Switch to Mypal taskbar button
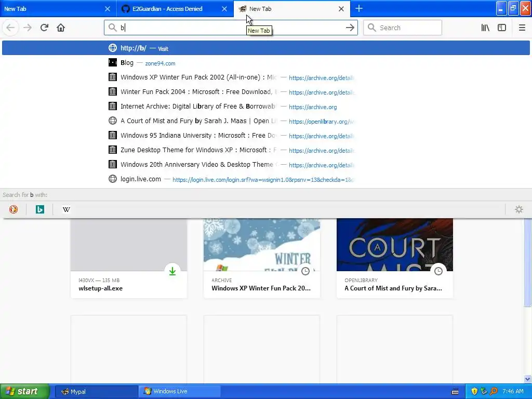The width and height of the screenshot is (532, 399). pyautogui.click(x=96, y=392)
